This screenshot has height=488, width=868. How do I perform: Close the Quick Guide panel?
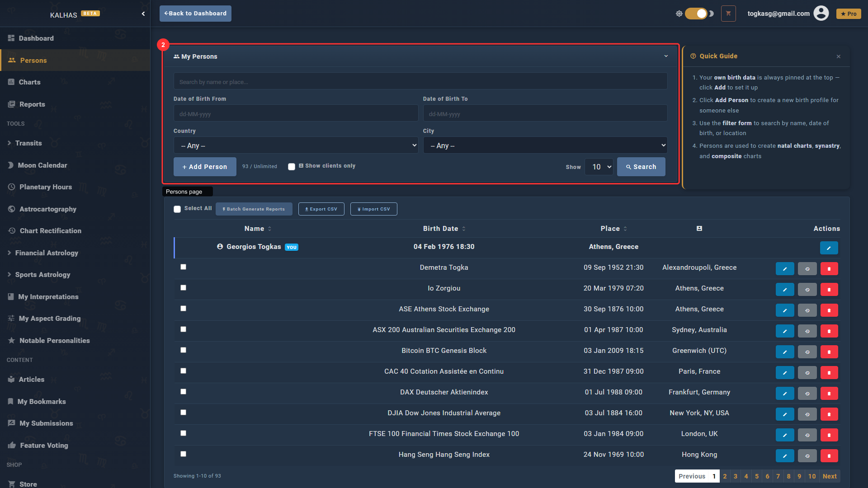click(838, 56)
